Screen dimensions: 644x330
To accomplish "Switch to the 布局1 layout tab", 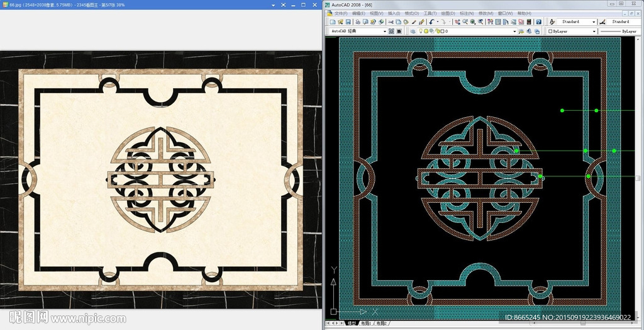I will 365,324.
